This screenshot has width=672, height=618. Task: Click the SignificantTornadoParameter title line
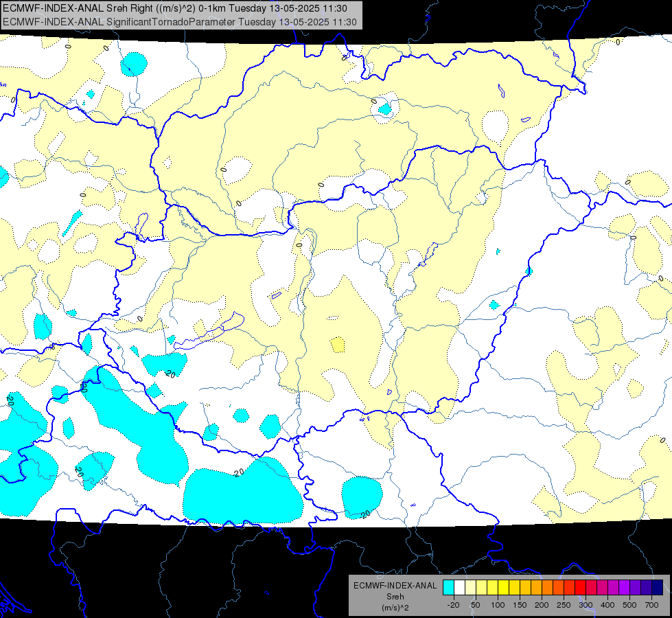click(x=180, y=22)
